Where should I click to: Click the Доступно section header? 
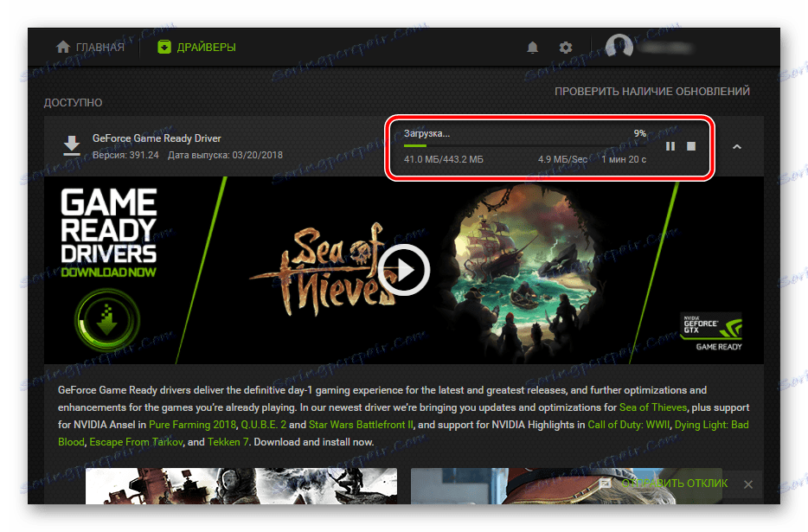(73, 103)
